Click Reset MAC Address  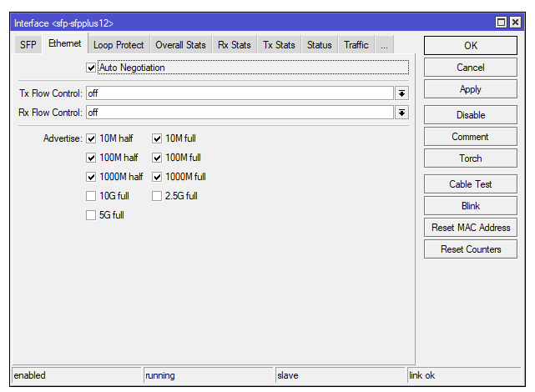pos(471,228)
